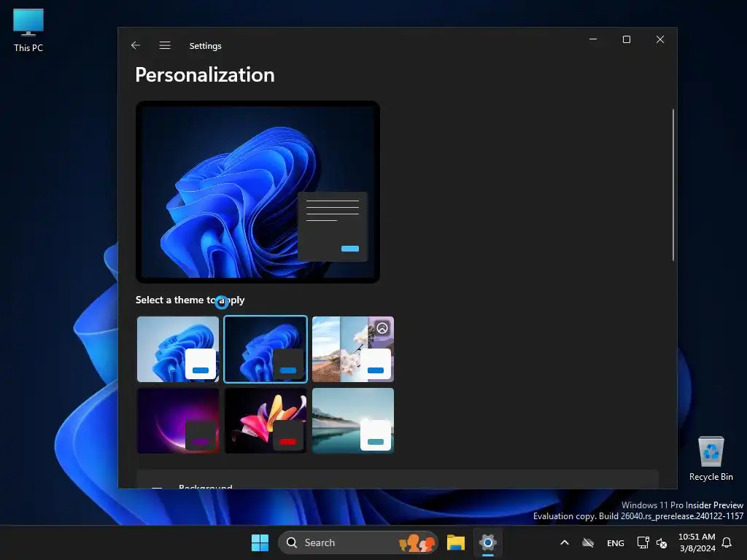Apply the Windows Spotlight landscape-and-flowers theme
Screen dimensions: 747x560
(x=353, y=349)
